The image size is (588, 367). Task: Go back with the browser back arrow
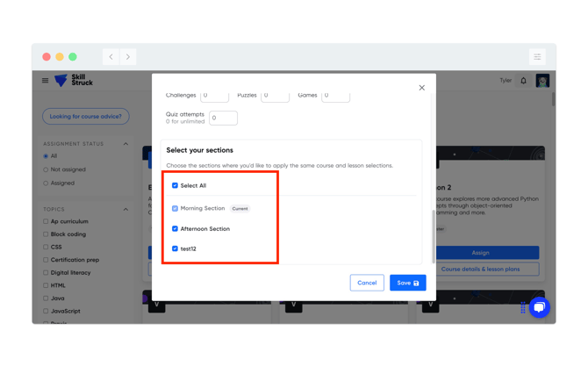pos(111,57)
